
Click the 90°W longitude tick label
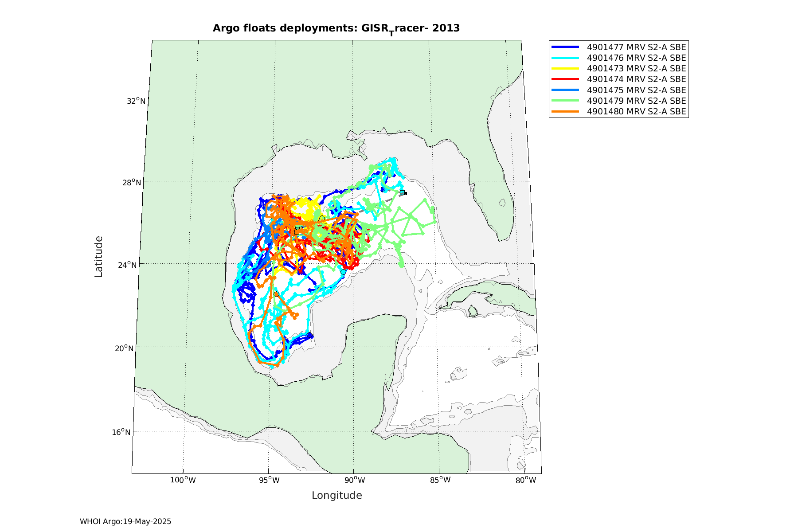(354, 480)
